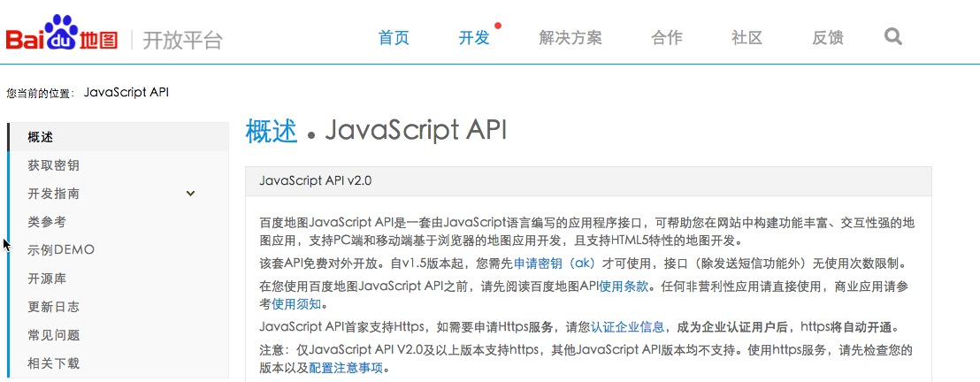
Task: Open the 解决方案 nav menu
Action: coord(570,37)
